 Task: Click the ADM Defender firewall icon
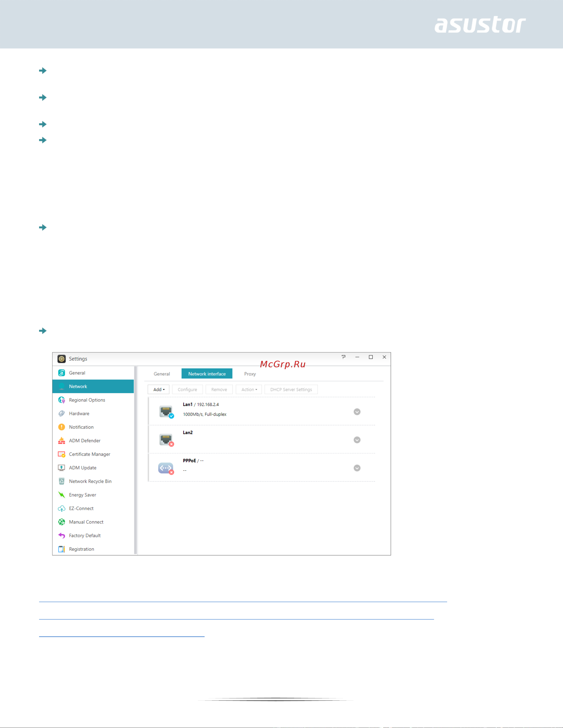[x=61, y=440]
